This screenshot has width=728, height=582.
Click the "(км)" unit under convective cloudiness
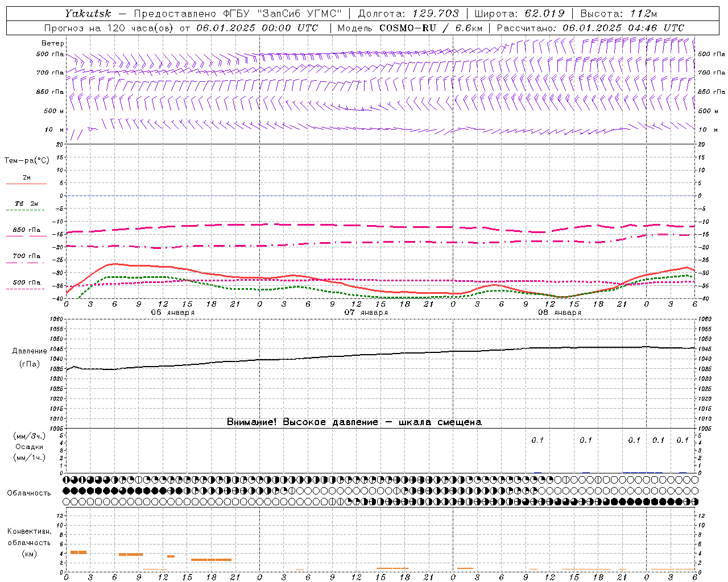[30, 554]
